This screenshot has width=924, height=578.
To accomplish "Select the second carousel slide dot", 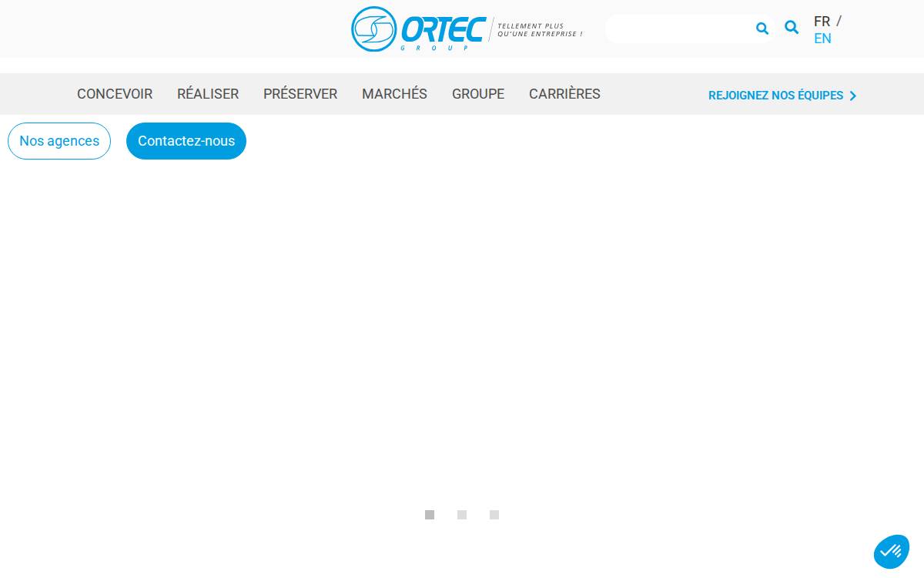I will click(x=462, y=515).
